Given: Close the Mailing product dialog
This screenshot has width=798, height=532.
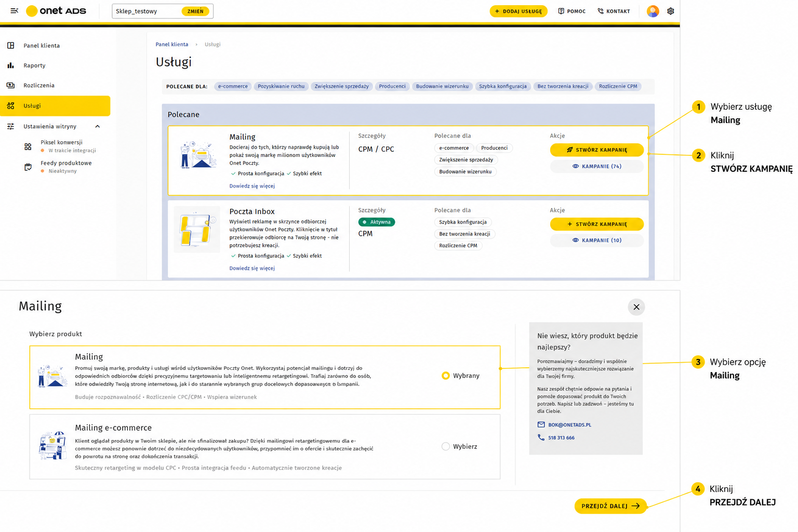Looking at the screenshot, I should coord(636,307).
